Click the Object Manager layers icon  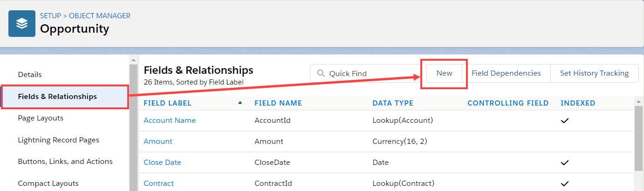[22, 23]
